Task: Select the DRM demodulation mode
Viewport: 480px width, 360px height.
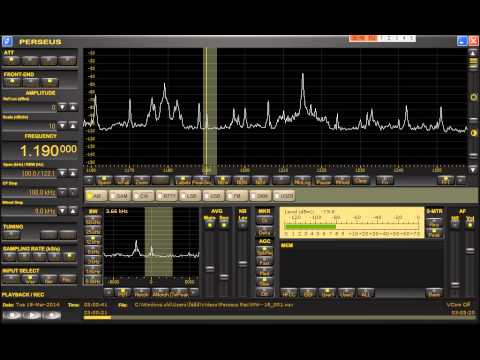Action: pos(260,196)
